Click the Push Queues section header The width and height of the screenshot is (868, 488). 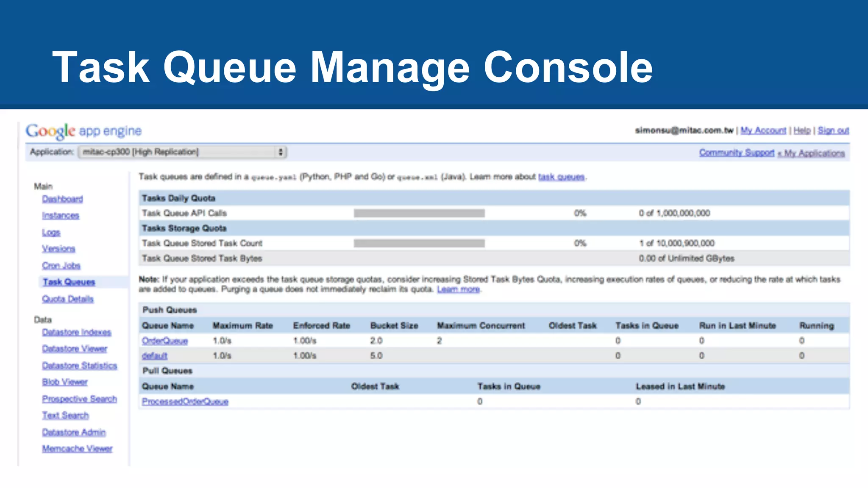pos(170,310)
